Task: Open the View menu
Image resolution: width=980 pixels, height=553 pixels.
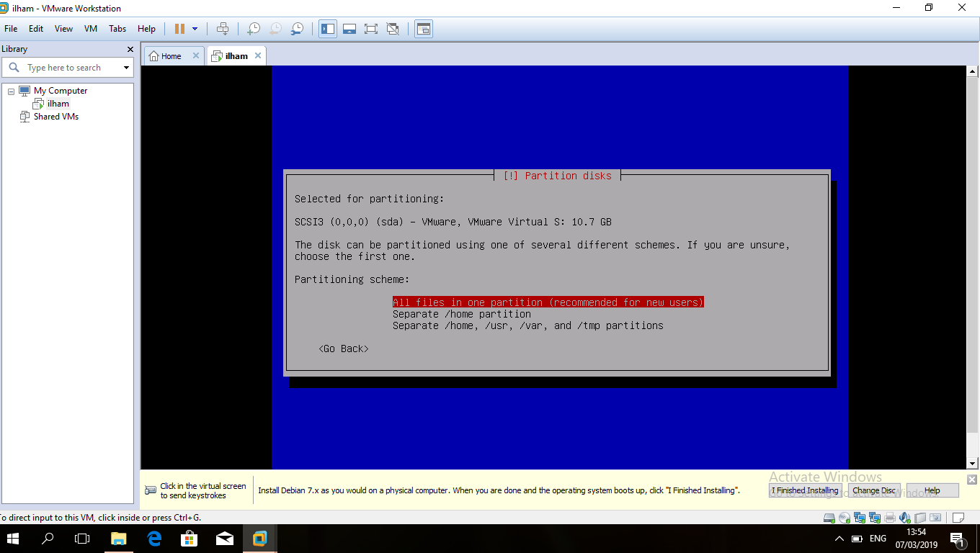Action: (63, 29)
